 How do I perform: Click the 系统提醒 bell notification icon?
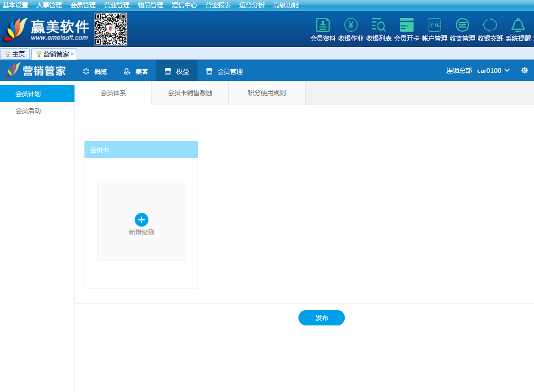click(518, 25)
